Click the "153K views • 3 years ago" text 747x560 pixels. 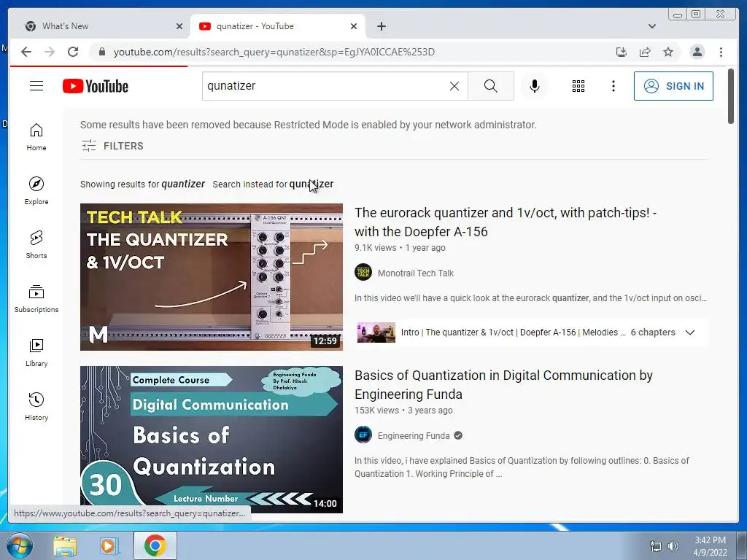coord(403,410)
